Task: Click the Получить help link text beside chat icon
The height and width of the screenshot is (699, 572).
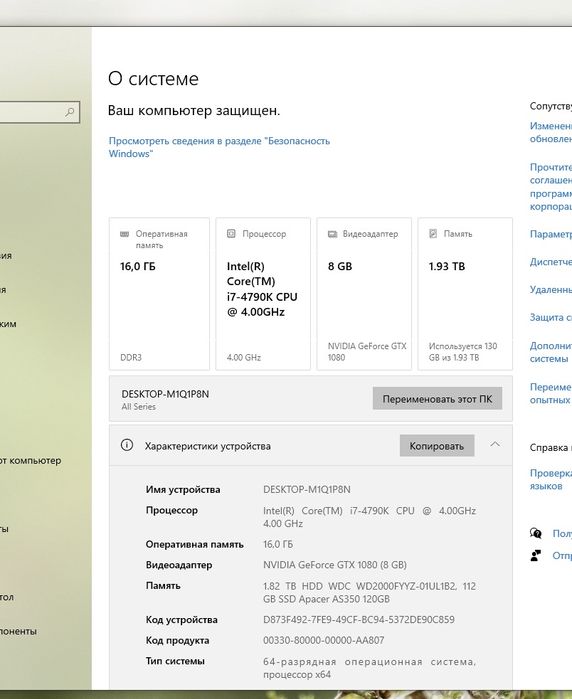Action: pos(562,533)
